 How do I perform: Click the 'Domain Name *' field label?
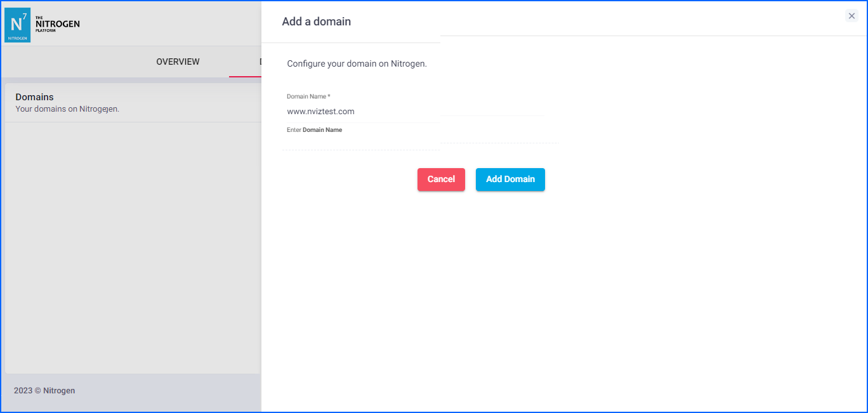pyautogui.click(x=308, y=96)
